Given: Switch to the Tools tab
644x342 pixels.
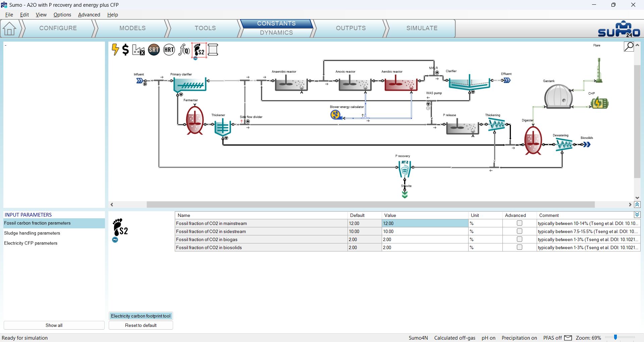Looking at the screenshot, I should [205, 28].
